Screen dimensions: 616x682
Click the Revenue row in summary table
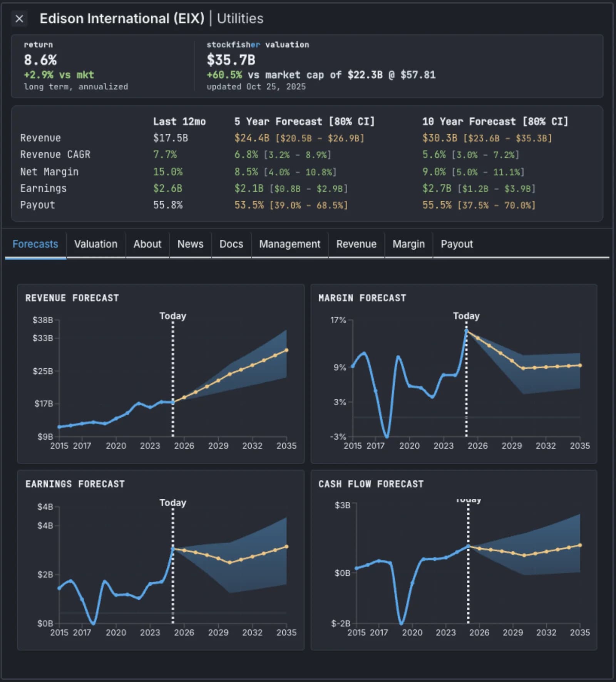[x=40, y=138]
